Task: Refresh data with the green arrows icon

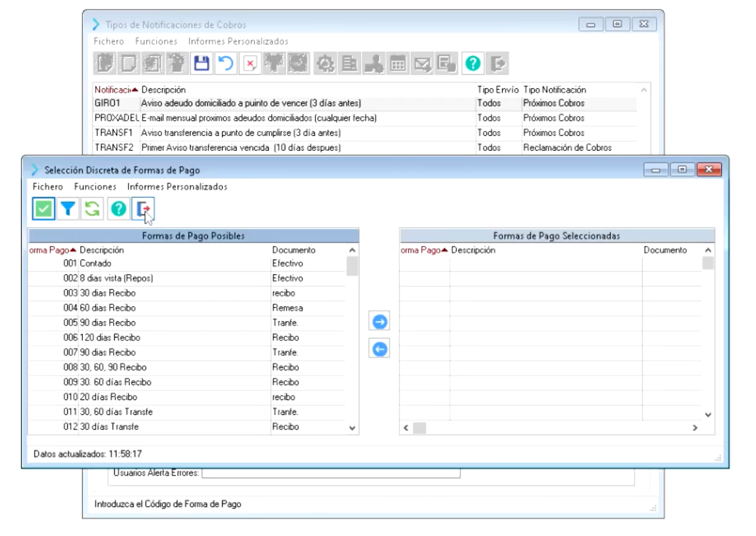Action: pos(92,208)
